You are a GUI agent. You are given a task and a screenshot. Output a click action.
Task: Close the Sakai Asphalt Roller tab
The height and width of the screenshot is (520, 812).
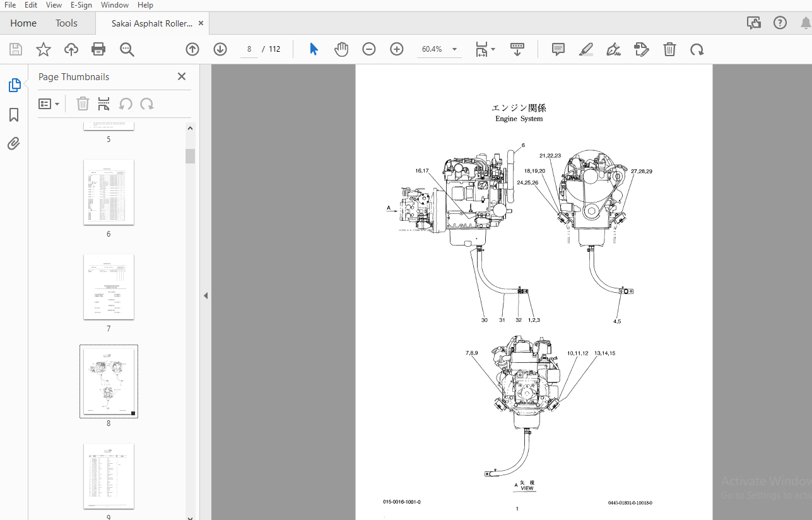coord(201,23)
